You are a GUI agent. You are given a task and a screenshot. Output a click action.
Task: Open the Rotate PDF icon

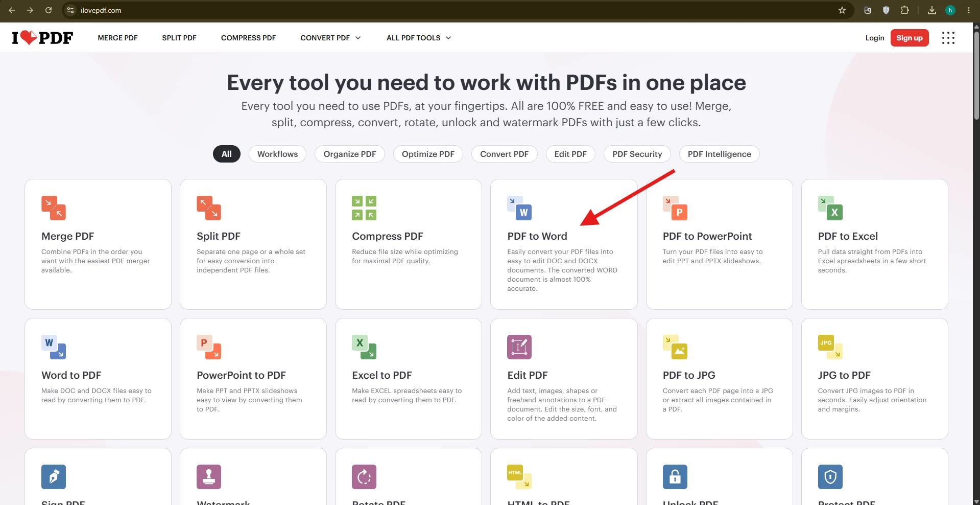[364, 477]
